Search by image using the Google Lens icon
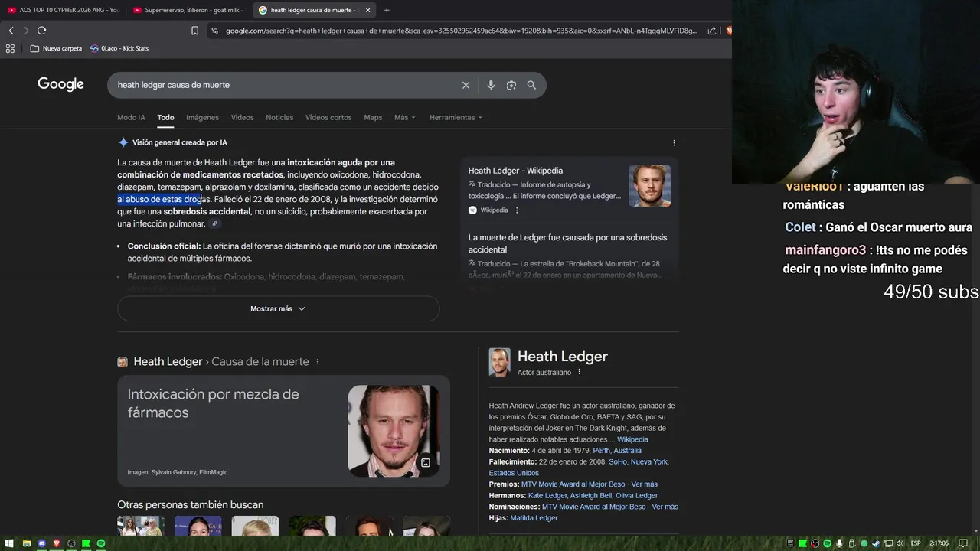980x551 pixels. tap(511, 85)
